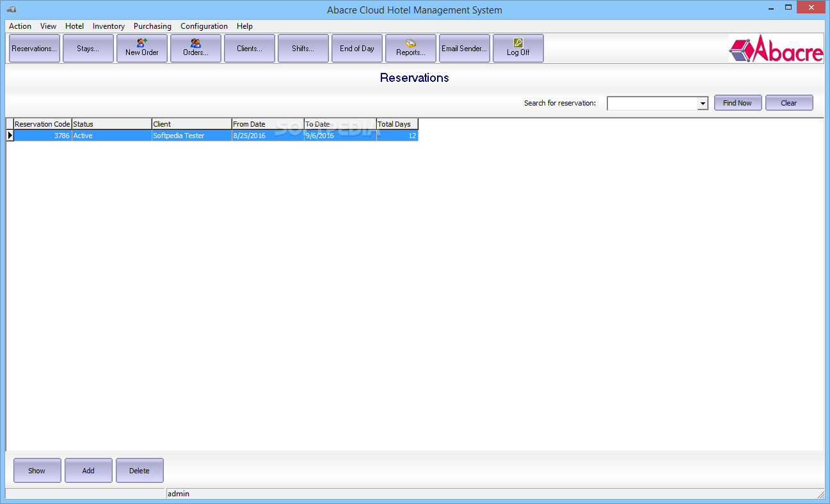This screenshot has width=830, height=504.
Task: Close the Abacre window
Action: (811, 8)
